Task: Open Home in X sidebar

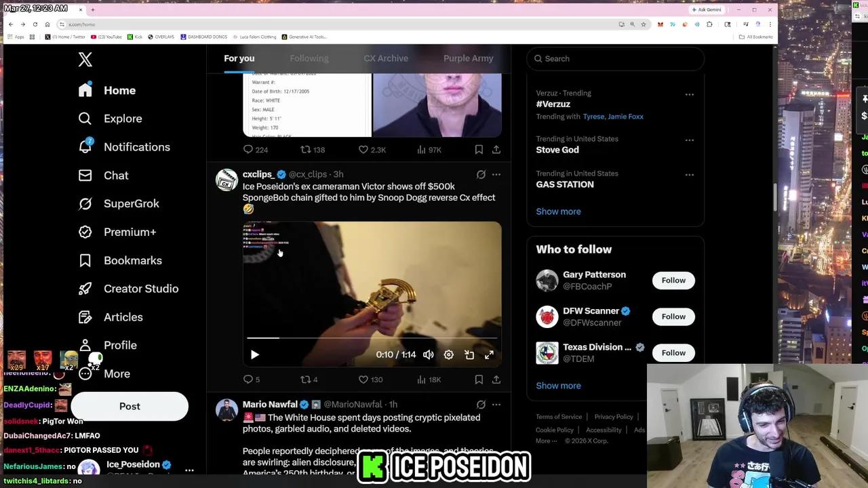Action: pos(107,90)
